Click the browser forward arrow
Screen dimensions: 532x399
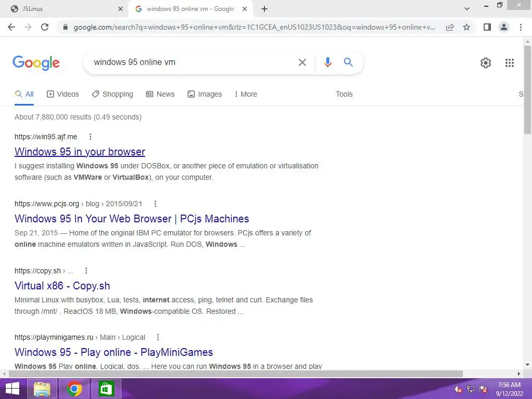click(x=28, y=27)
